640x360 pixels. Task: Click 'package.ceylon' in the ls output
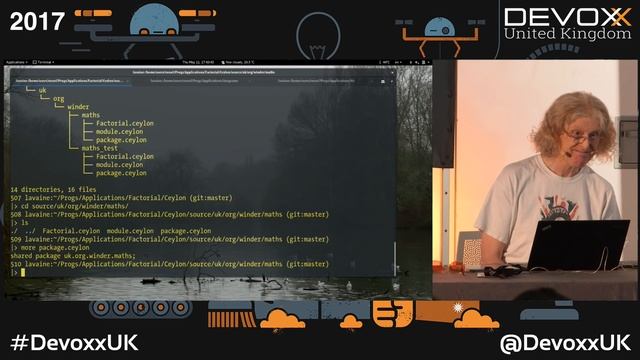tap(186, 231)
